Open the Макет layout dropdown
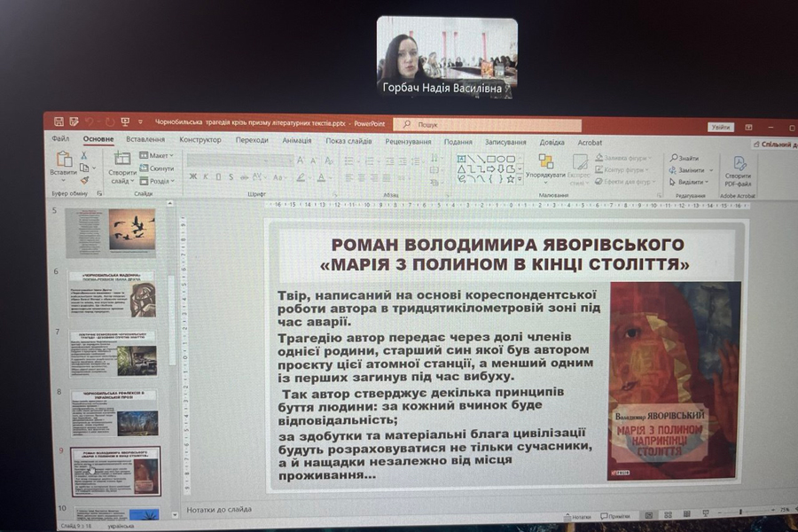Image resolution: width=798 pixels, height=532 pixels. [x=157, y=155]
